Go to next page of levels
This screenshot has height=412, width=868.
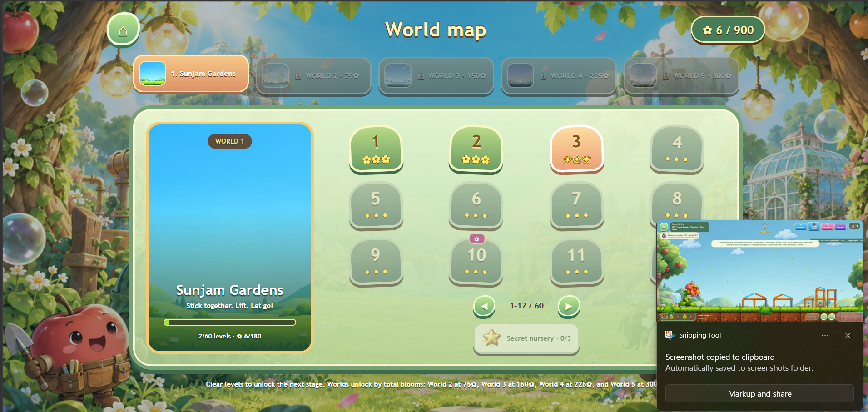569,306
